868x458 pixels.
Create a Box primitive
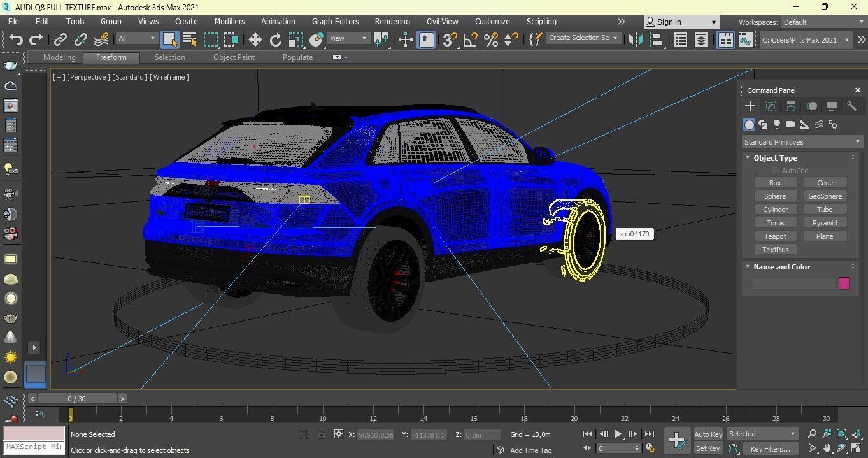coord(775,183)
